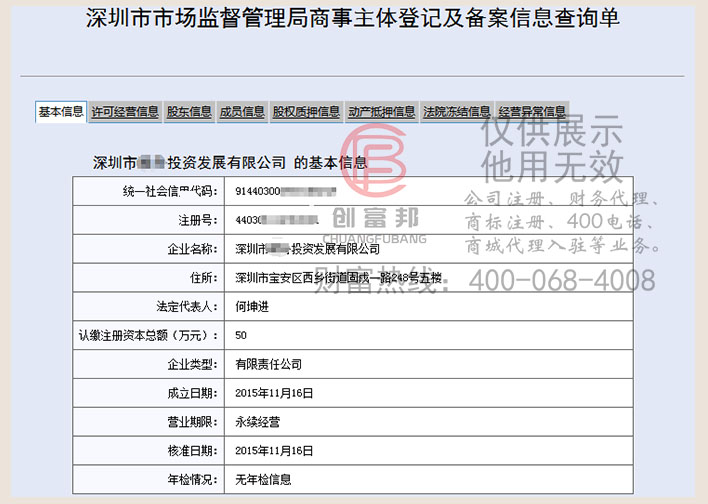
Task: Open the 成员信息 tab
Action: (x=242, y=112)
